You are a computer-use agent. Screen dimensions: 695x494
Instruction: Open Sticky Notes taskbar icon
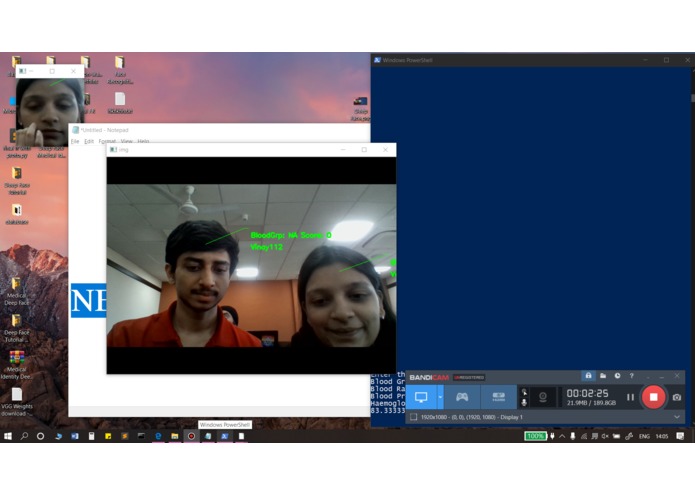(x=108, y=436)
